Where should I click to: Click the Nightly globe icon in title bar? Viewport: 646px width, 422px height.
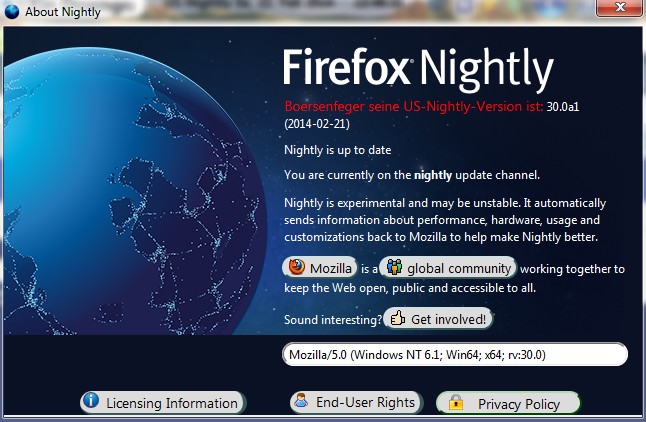tap(12, 12)
